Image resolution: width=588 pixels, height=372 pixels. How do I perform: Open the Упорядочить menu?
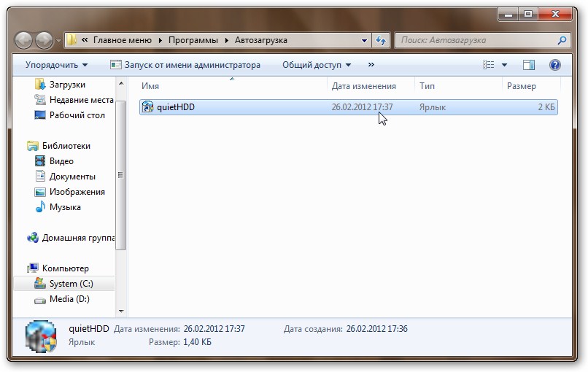56,65
